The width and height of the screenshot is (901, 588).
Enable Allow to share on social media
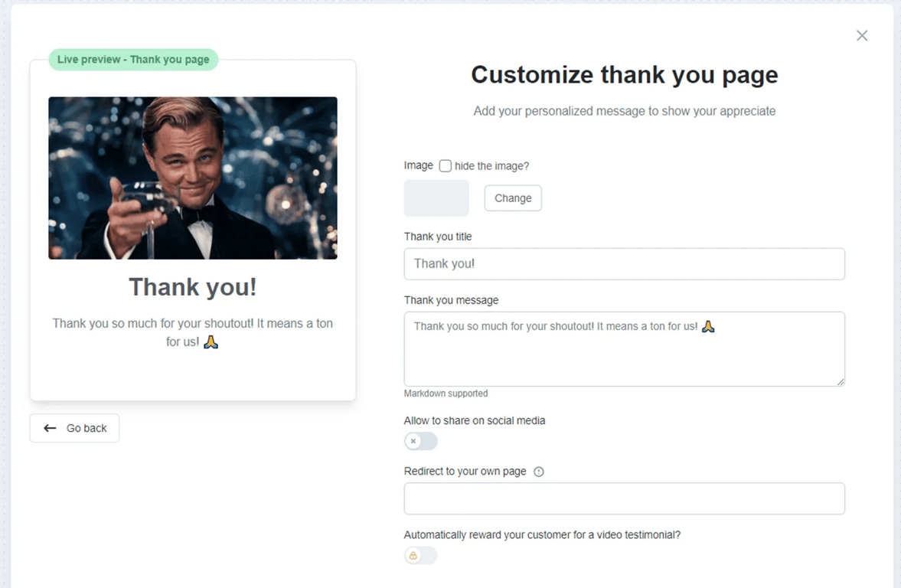coord(420,441)
